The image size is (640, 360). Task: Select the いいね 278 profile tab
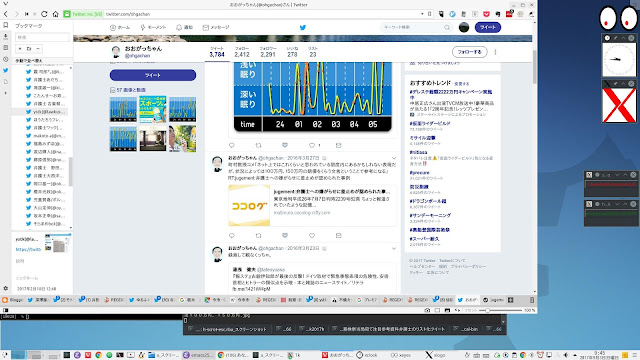292,52
